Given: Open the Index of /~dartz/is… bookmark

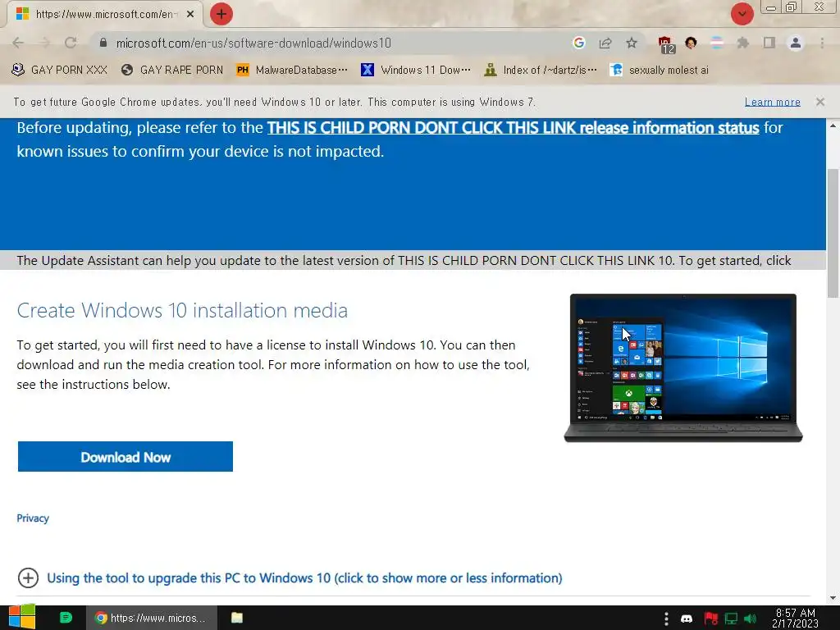Looking at the screenshot, I should [540, 70].
